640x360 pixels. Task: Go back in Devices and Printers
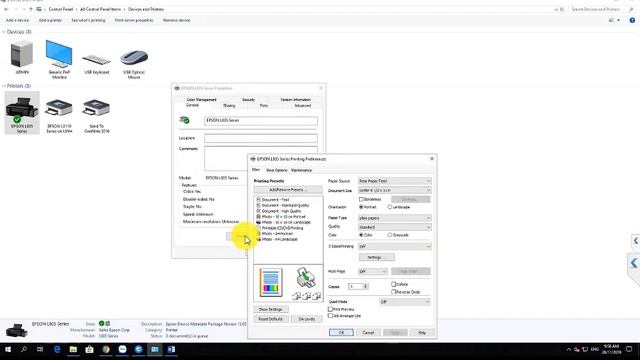(x=7, y=9)
